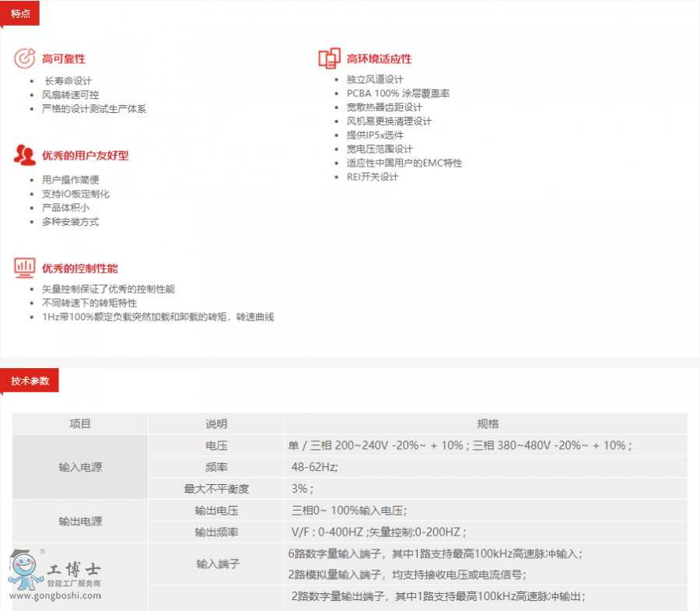Click the two-people icon beside 优秀的用户友好型
This screenshot has height=611, width=700.
coord(25,155)
